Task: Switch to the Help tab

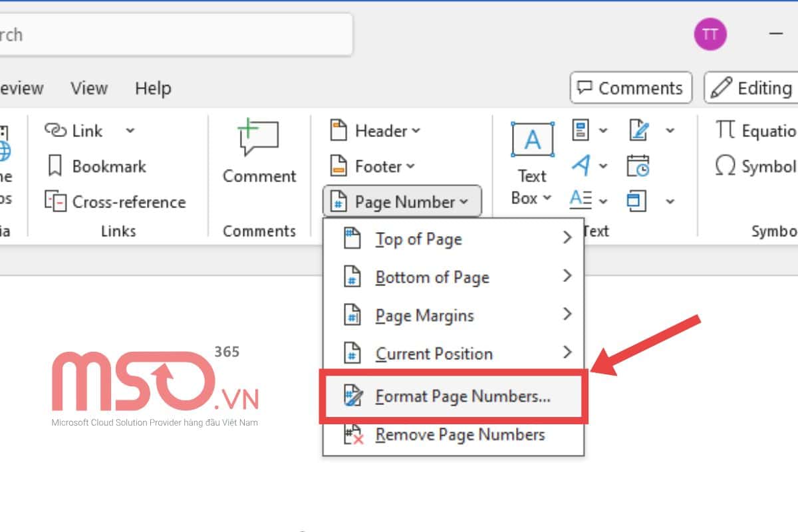Action: (153, 88)
